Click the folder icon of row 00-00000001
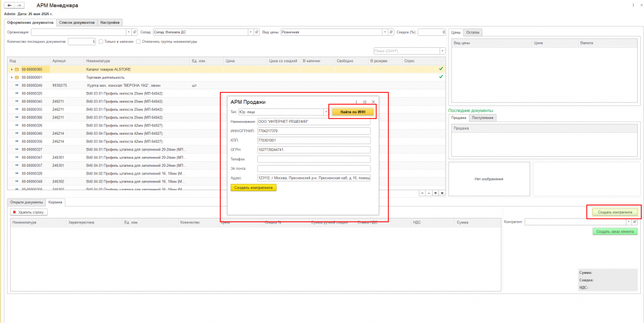 pyautogui.click(x=17, y=77)
